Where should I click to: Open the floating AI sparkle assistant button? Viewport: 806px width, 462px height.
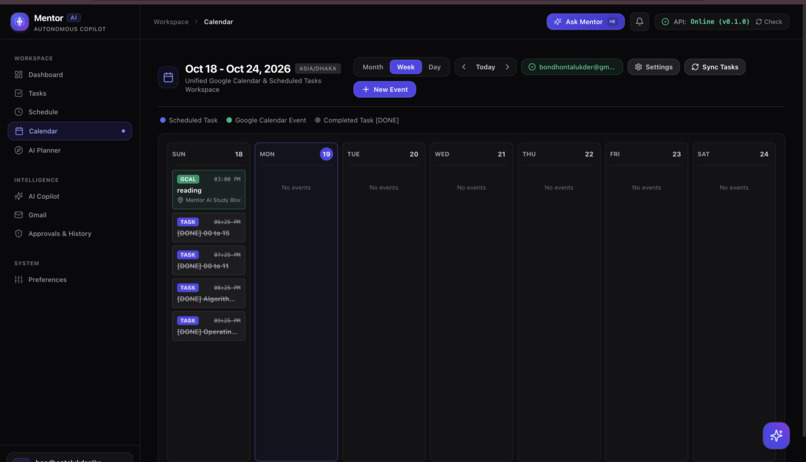click(776, 435)
